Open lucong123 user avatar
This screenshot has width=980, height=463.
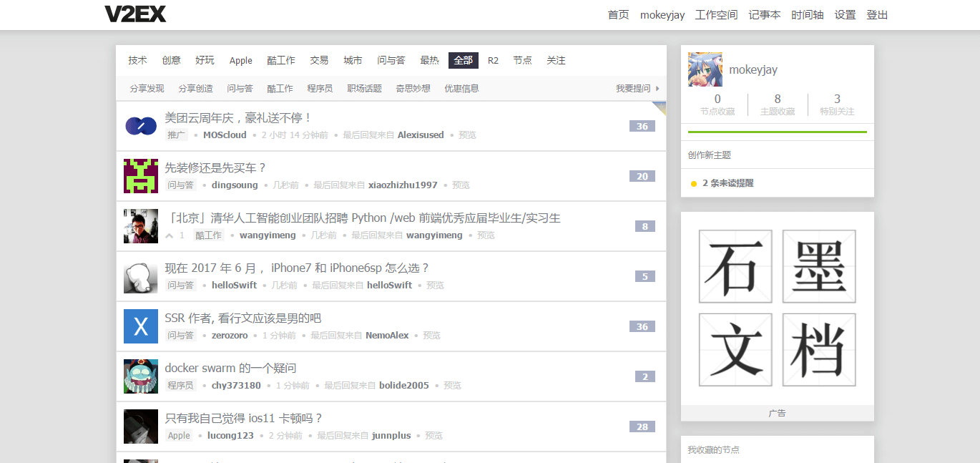click(x=141, y=427)
